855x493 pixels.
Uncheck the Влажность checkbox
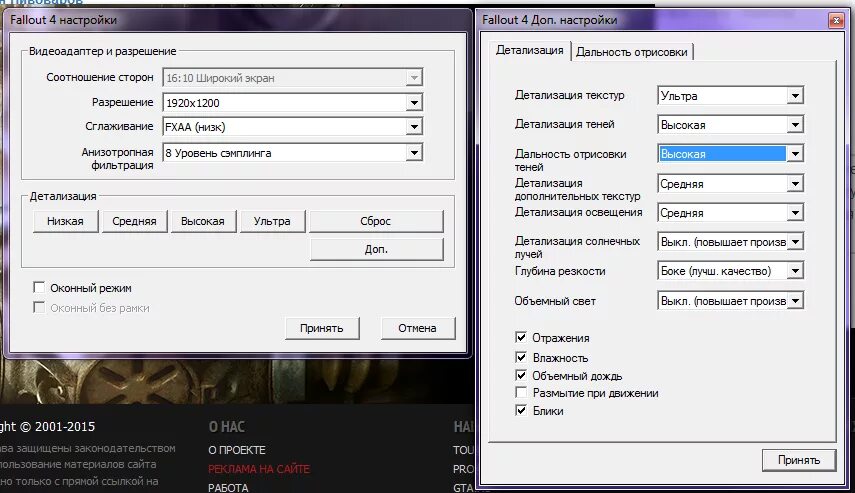(x=521, y=357)
